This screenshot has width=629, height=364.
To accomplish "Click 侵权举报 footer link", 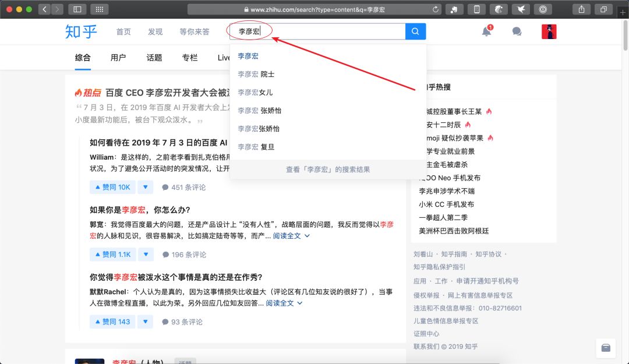I will pyautogui.click(x=426, y=295).
